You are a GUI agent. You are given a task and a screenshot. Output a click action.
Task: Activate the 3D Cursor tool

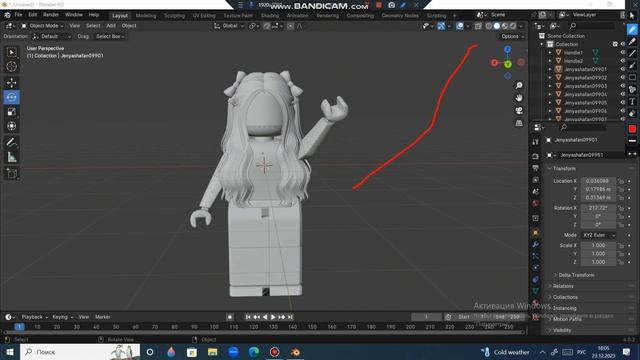[11, 66]
